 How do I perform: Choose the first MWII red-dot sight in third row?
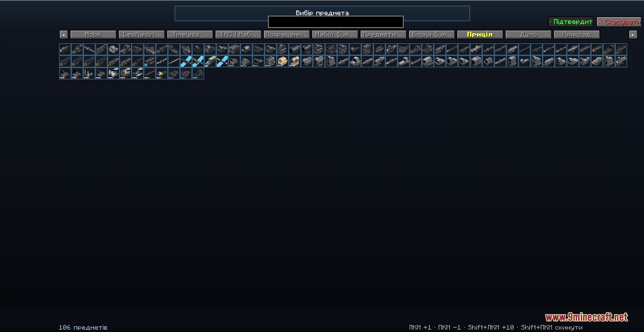tap(65, 73)
